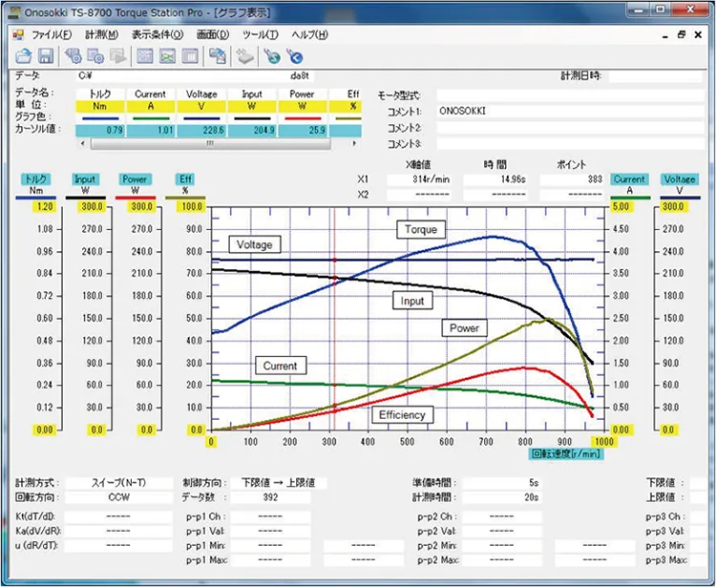The width and height of the screenshot is (716, 588).
Task: Click the モータ型式 input field
Action: point(570,95)
